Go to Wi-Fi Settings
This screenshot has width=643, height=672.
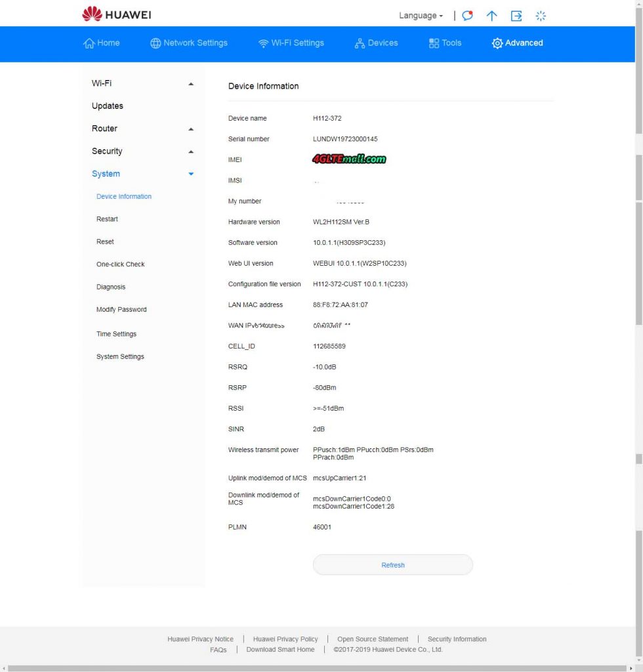point(291,43)
